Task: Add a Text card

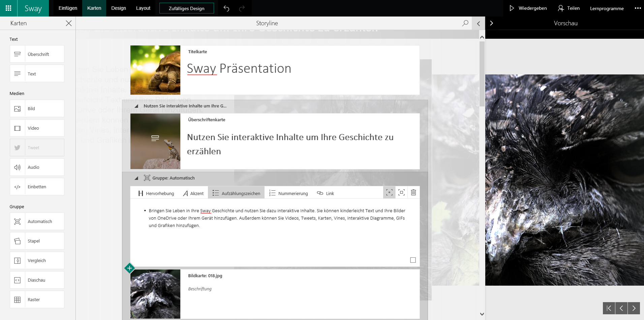Action: point(37,73)
